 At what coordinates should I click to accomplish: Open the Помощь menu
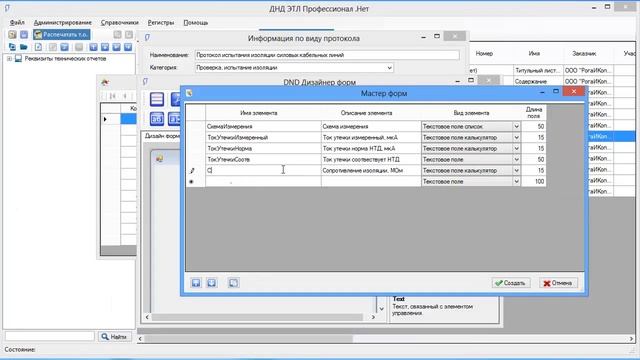196,23
